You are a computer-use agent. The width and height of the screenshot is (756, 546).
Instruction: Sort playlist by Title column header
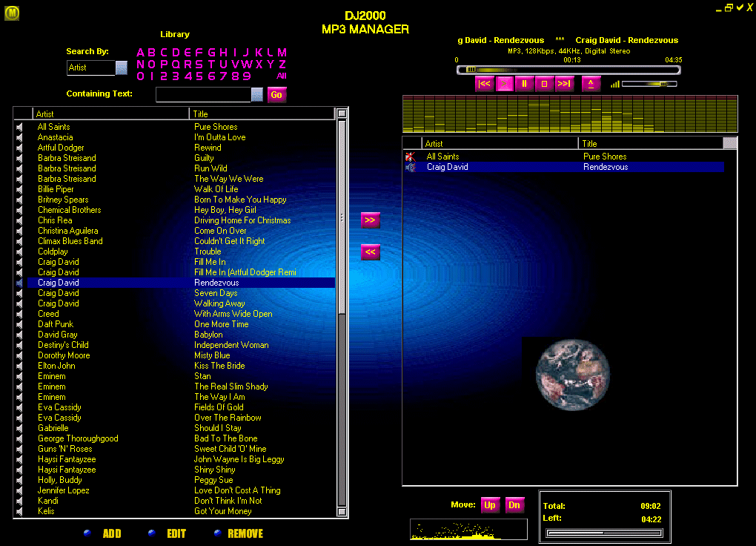[x=651, y=143]
